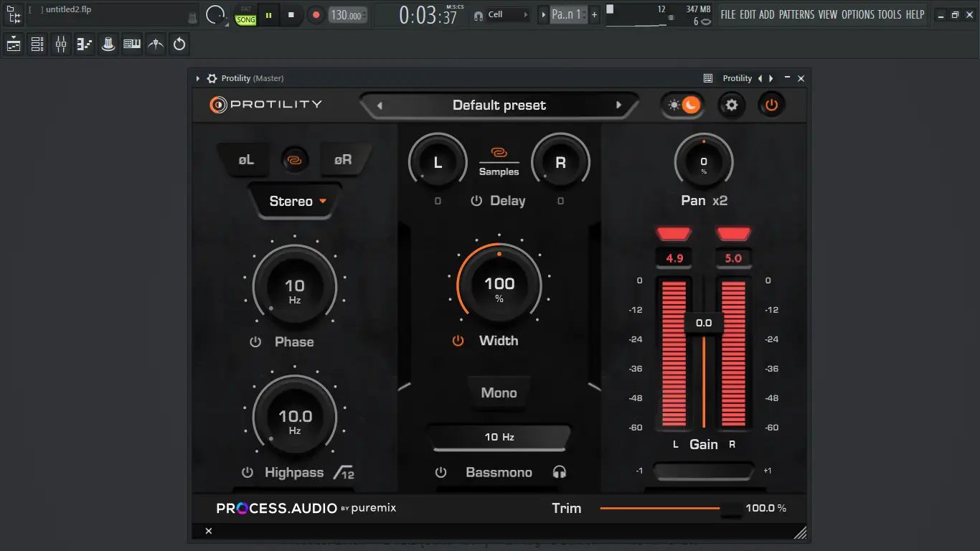Open the Cell snap dropdown
Viewport: 980px width, 551px height.
(507, 14)
